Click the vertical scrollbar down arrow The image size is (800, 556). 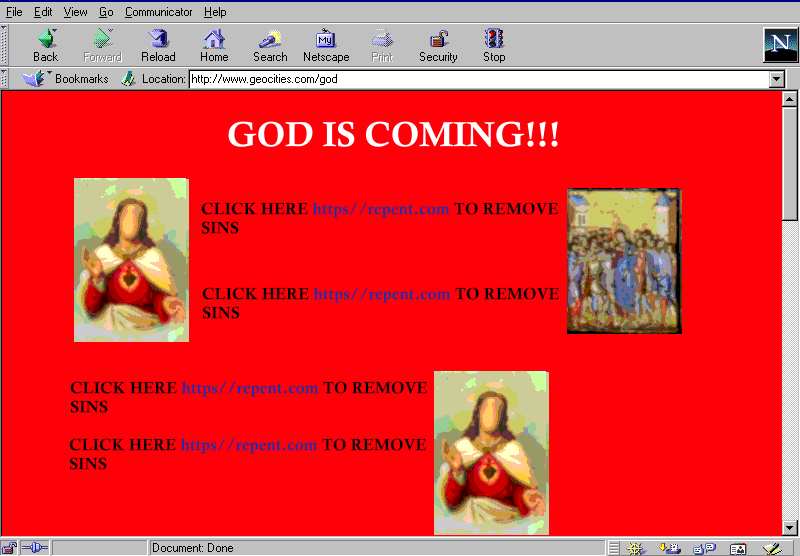click(789, 527)
